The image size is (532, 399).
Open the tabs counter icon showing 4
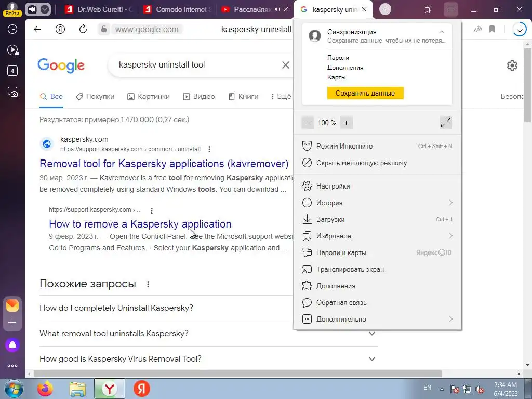click(x=12, y=71)
